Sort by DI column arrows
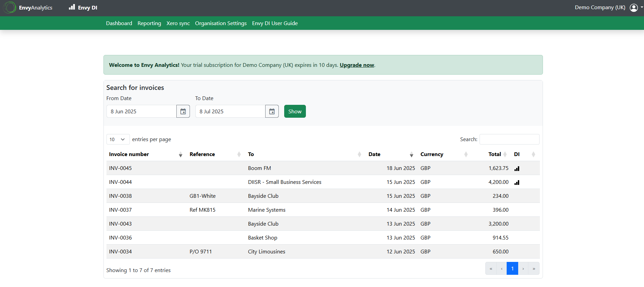The width and height of the screenshot is (644, 287). (x=533, y=154)
